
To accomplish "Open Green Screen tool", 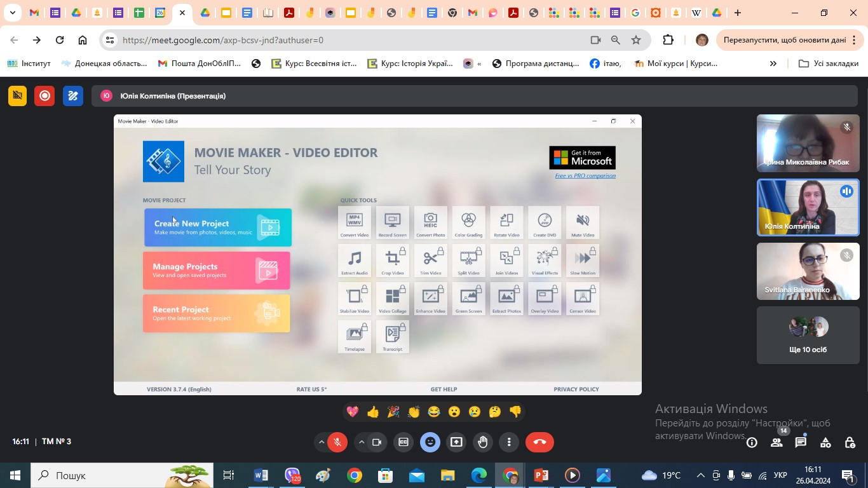I will 469,299.
